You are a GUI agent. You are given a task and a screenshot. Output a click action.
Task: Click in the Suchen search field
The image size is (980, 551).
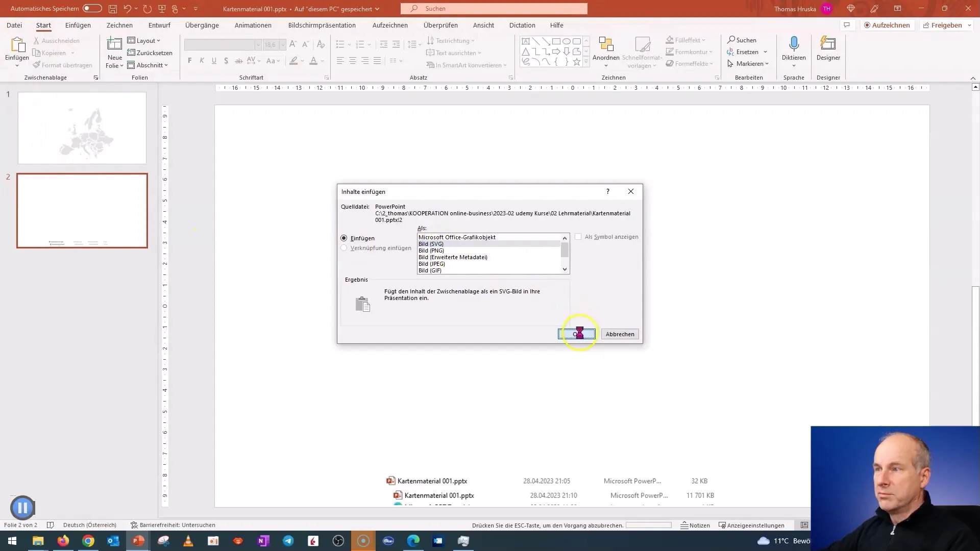tap(494, 9)
